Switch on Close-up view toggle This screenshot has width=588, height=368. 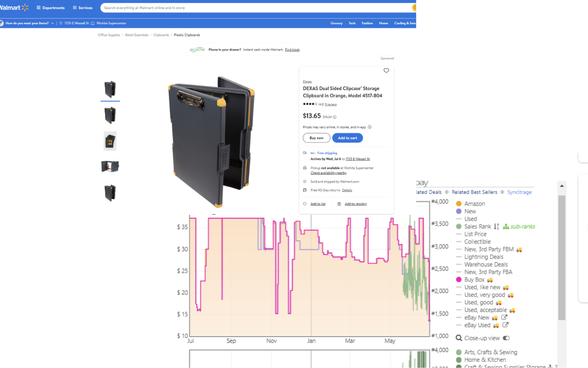[506, 338]
